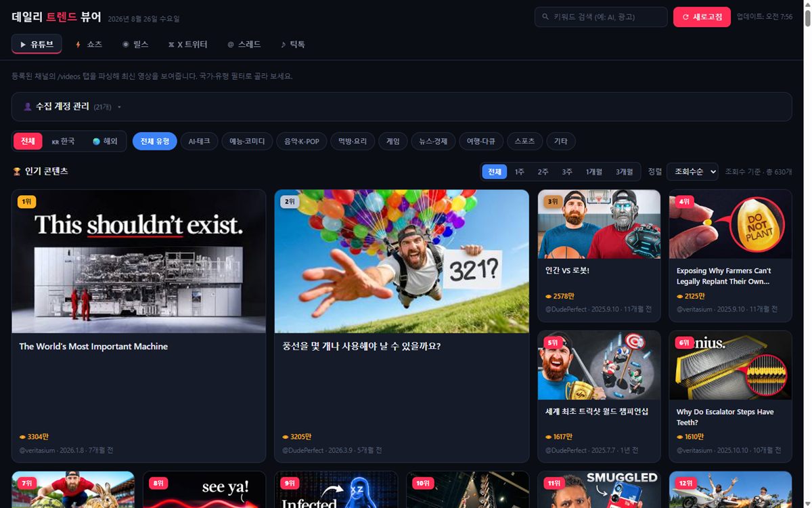Select the 1주 period filter
The height and width of the screenshot is (508, 812).
point(519,172)
